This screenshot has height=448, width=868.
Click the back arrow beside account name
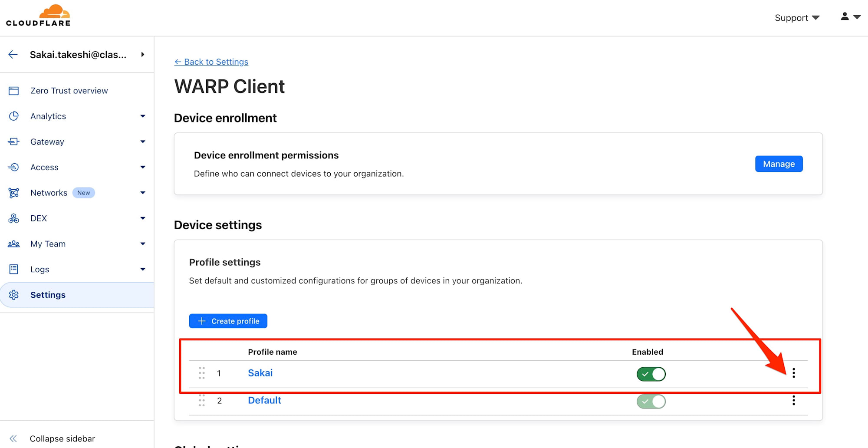[x=13, y=54]
